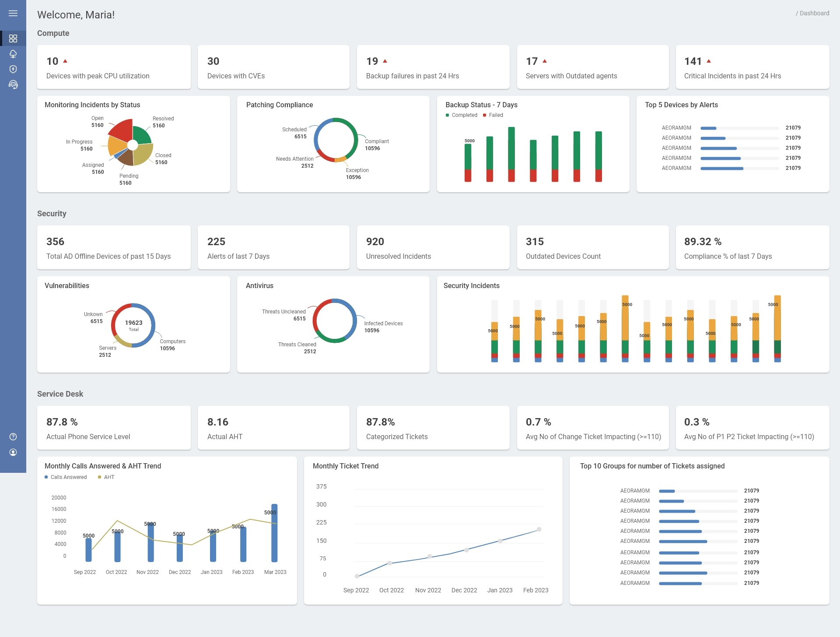This screenshot has width=840, height=637.
Task: Click the help question mark icon
Action: pos(13,436)
